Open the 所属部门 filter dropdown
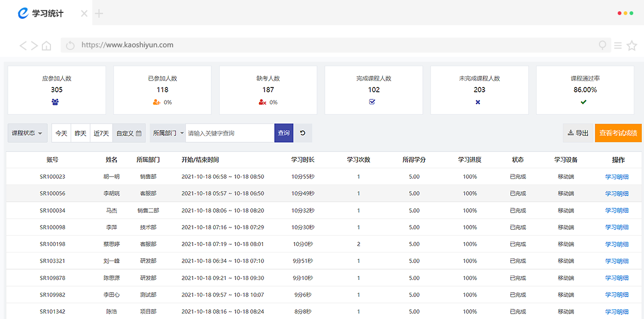The width and height of the screenshot is (644, 319). [168, 133]
